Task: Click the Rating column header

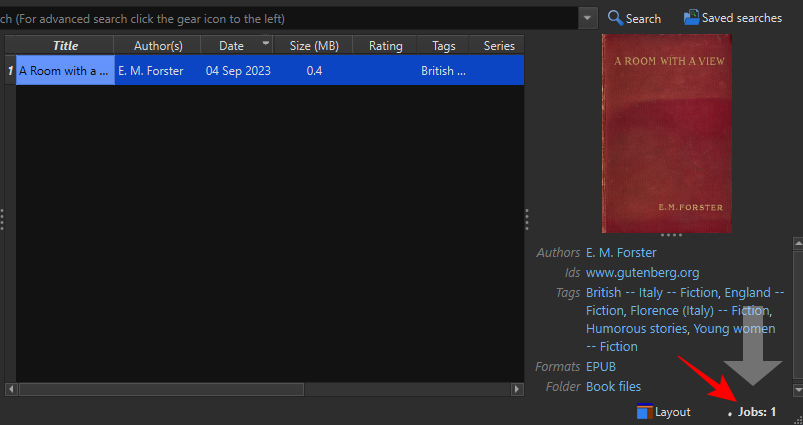Action: tap(385, 46)
